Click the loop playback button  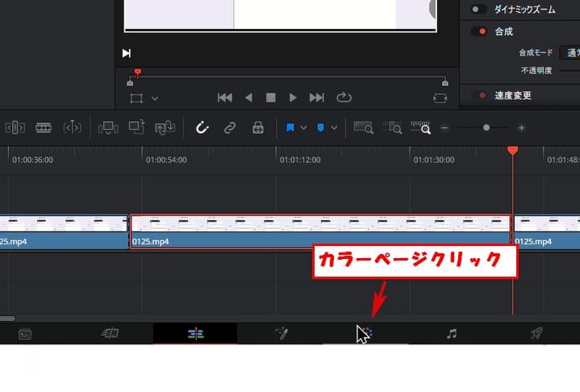point(344,98)
